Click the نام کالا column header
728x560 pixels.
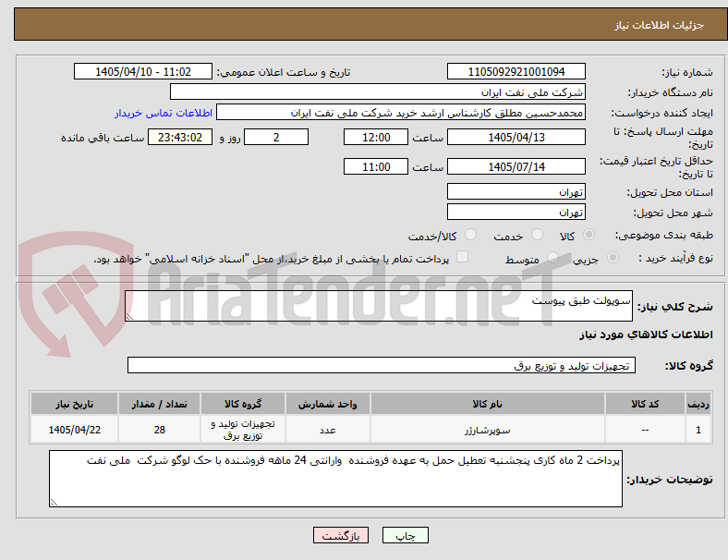click(x=487, y=404)
